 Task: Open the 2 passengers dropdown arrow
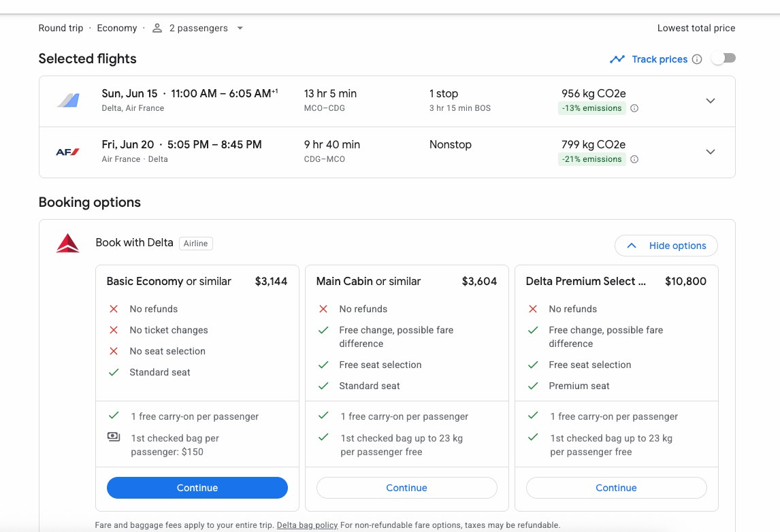point(240,29)
